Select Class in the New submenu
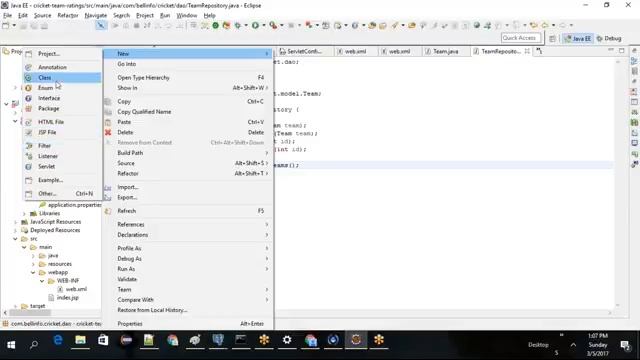 pos(62,78)
